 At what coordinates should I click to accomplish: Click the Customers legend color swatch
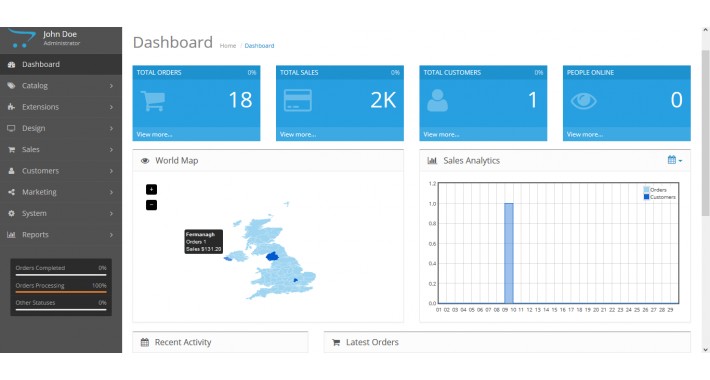646,197
